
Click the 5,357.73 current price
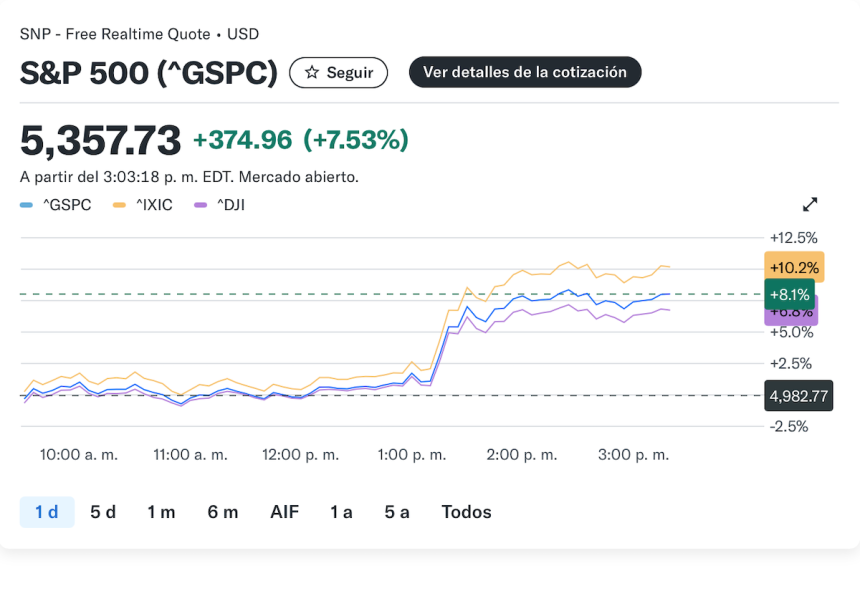coord(100,140)
